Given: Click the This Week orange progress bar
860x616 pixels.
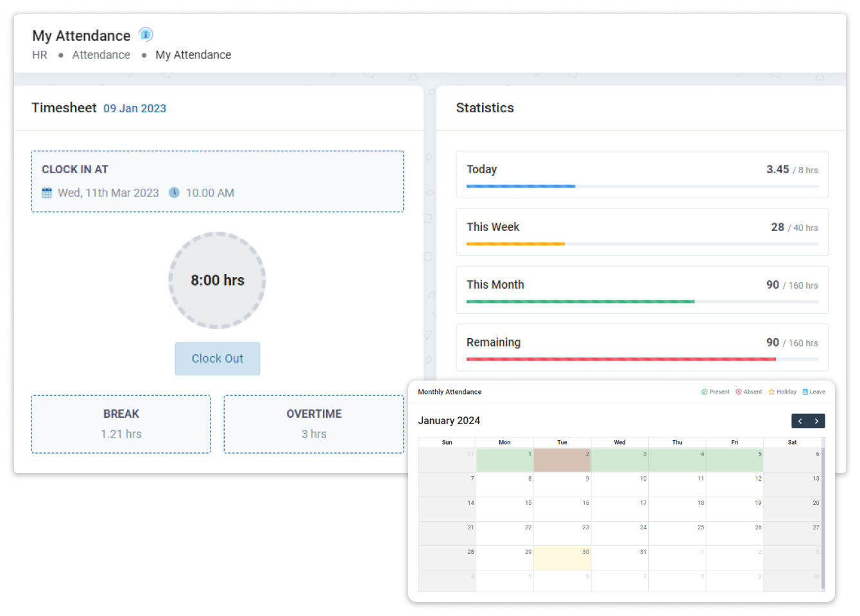Looking at the screenshot, I should coord(515,244).
